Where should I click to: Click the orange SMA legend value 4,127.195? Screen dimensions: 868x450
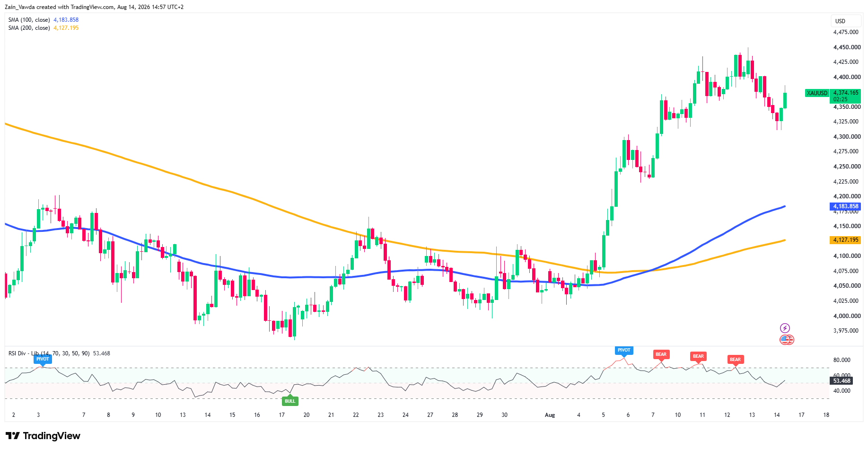66,28
